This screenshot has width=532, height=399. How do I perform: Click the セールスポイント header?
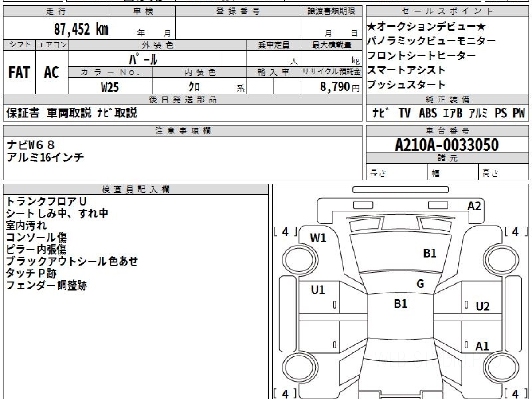pyautogui.click(x=448, y=12)
